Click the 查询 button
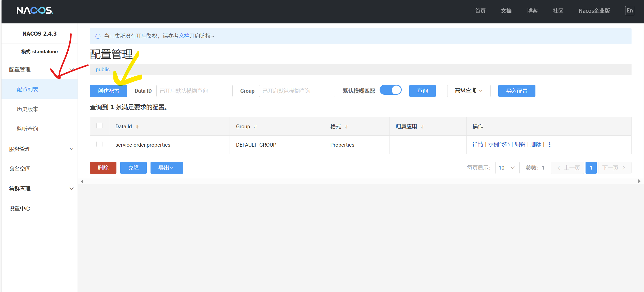Viewport: 644px width, 292px height. [422, 91]
